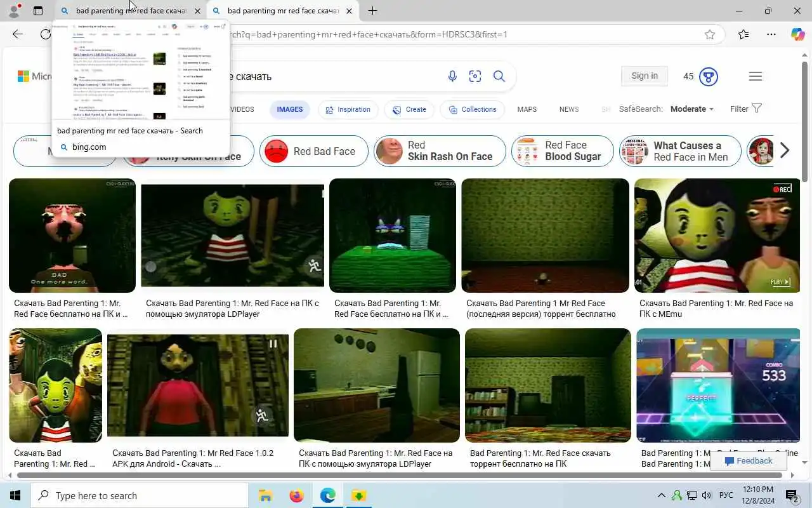Open Firefox from the taskbar

tap(296, 495)
